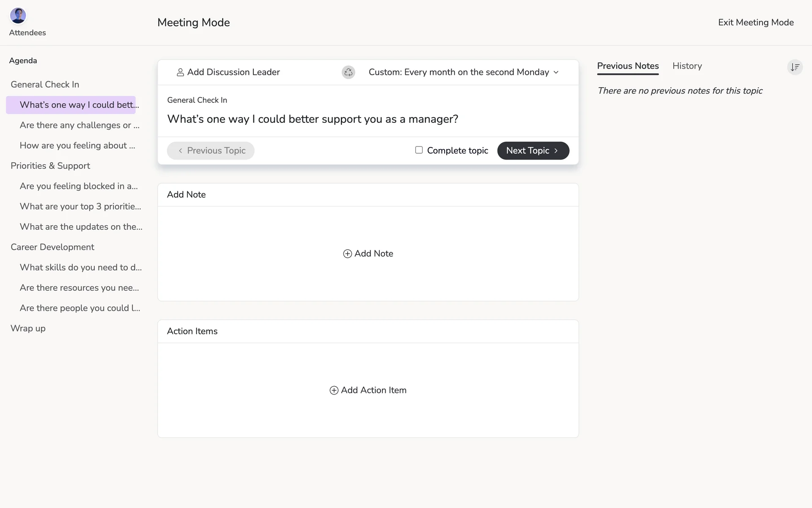The image size is (812, 508).
Task: Select the Previous Notes tab
Action: coord(628,66)
